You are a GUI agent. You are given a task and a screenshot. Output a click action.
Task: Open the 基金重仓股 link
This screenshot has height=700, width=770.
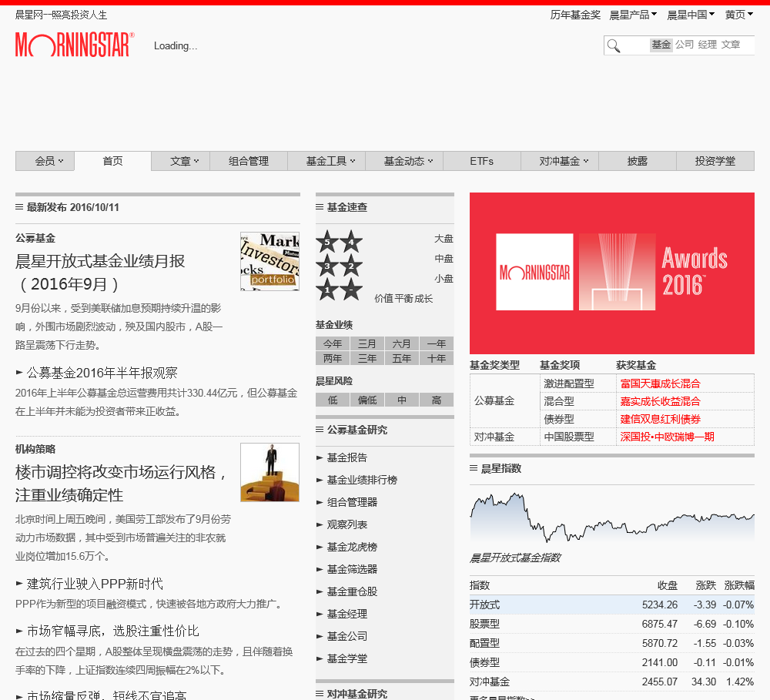coord(352,592)
